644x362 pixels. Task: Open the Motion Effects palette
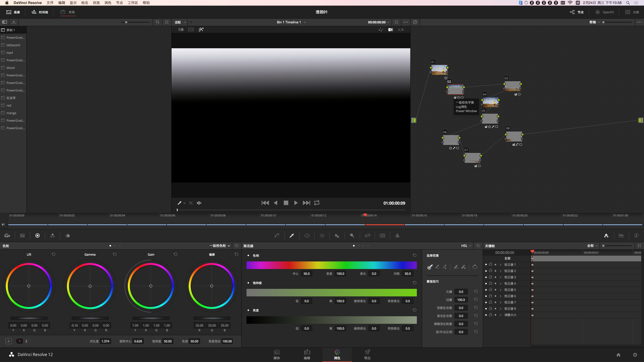click(x=68, y=236)
